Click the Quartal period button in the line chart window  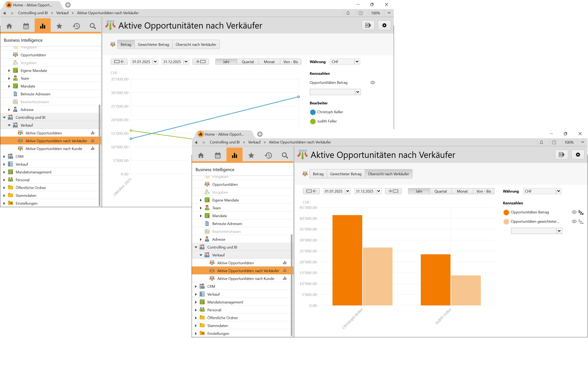tap(247, 62)
